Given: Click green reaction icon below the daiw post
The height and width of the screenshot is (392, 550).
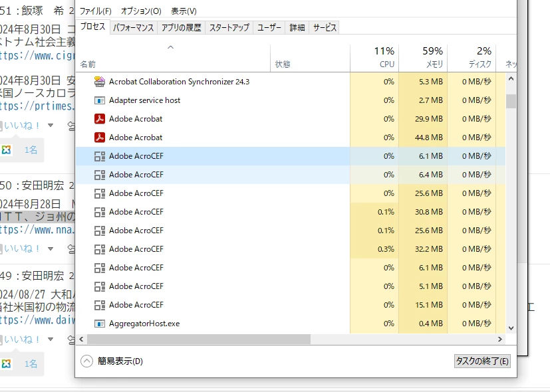Looking at the screenshot, I should (6, 363).
